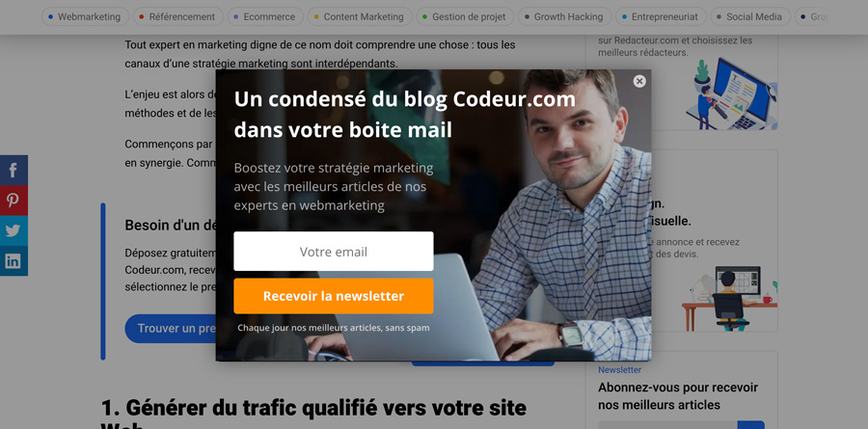
Task: Open the Webmarketing category
Action: 85,16
